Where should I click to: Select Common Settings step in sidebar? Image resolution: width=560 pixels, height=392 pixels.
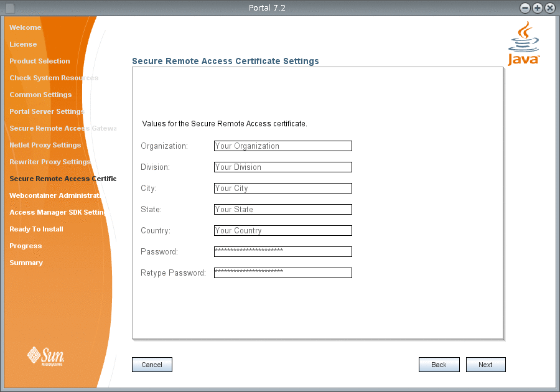40,95
